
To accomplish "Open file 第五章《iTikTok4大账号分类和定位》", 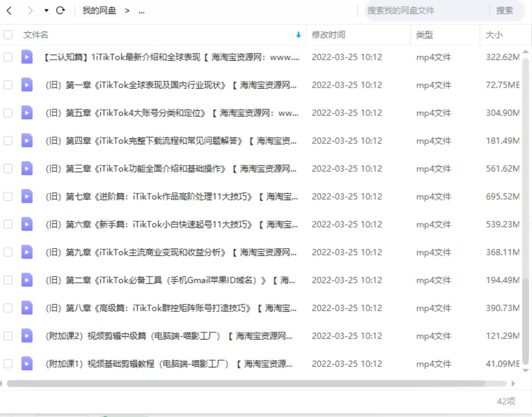I will click(x=172, y=113).
